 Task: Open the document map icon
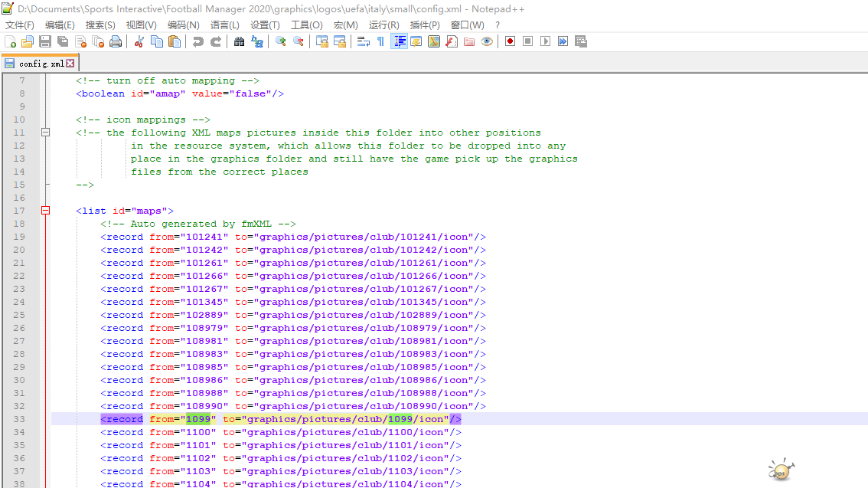pyautogui.click(x=434, y=41)
